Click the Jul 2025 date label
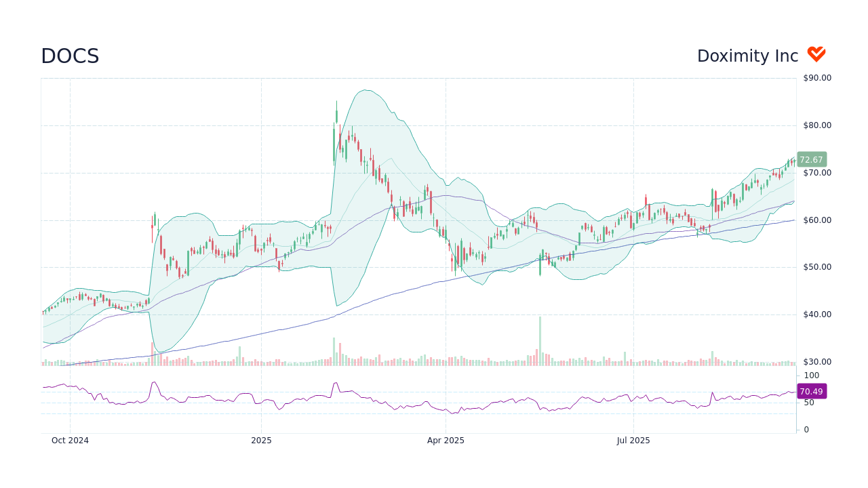 (x=634, y=441)
